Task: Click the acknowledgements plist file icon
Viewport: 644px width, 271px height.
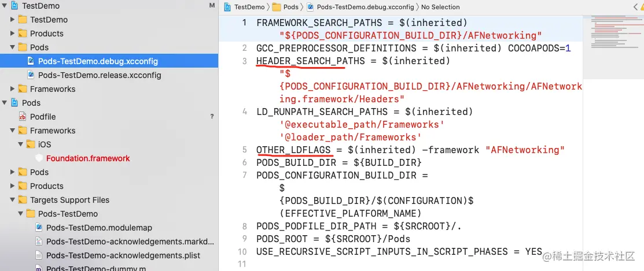Action: (39, 255)
